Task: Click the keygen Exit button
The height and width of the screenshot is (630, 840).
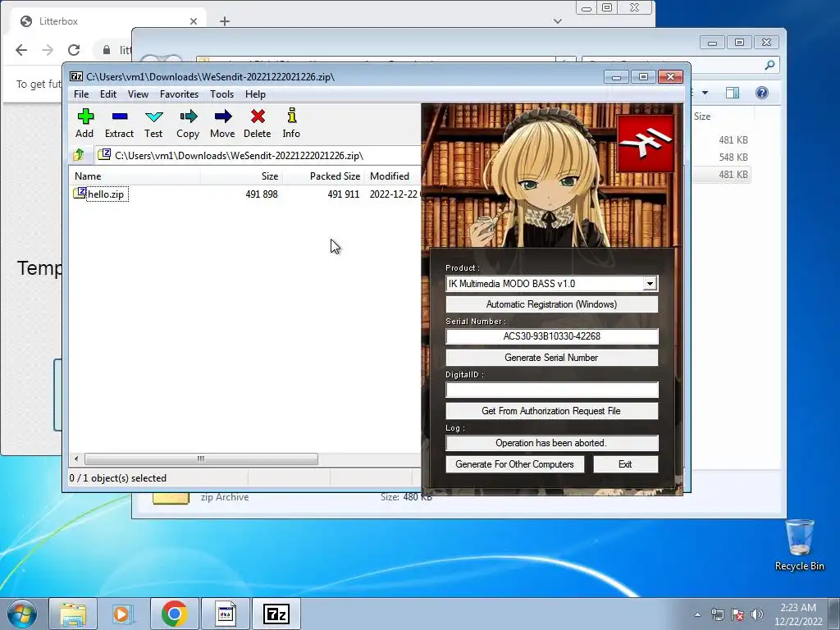Action: [x=625, y=464]
